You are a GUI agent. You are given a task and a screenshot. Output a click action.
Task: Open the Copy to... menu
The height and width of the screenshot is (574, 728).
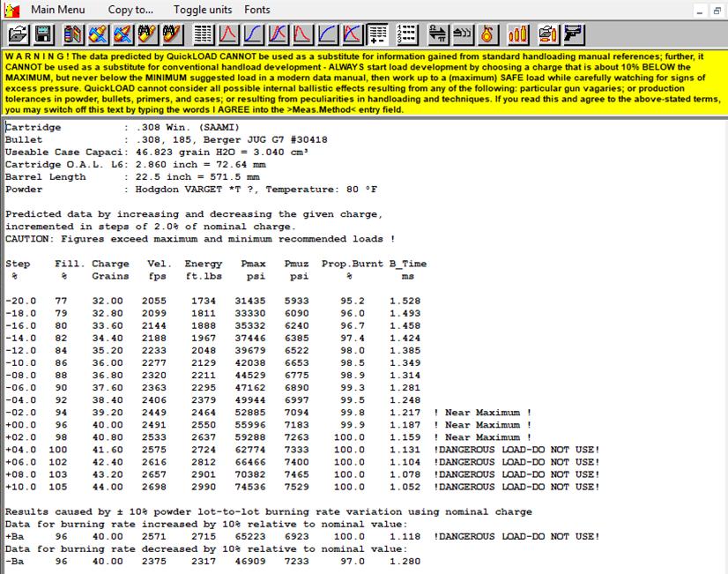(130, 10)
